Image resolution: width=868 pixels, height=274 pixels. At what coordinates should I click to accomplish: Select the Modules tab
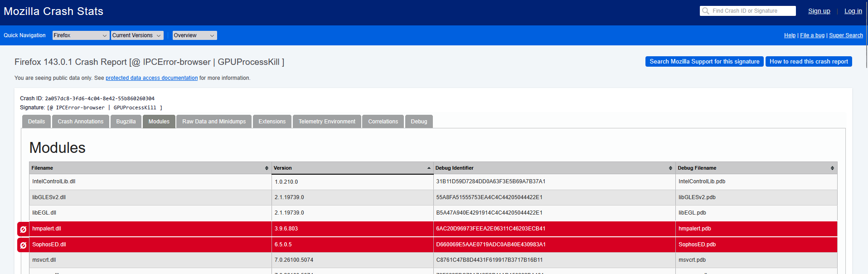coord(159,122)
